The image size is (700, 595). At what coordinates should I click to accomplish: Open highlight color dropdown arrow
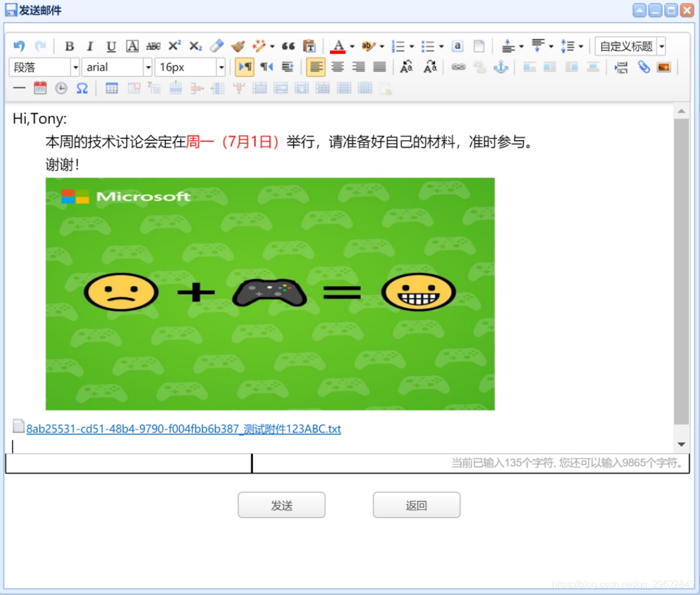(x=382, y=46)
